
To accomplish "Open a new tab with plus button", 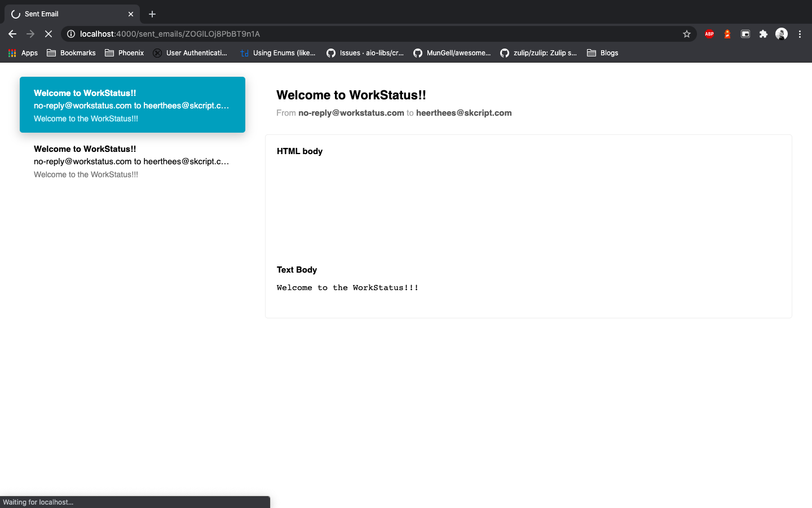I will pos(152,14).
